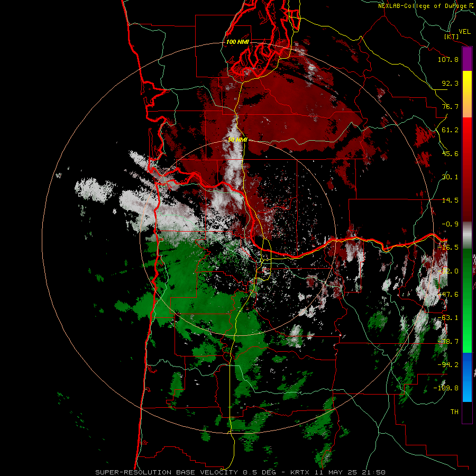Viewport: 476px width, 476px height.
Task: Click the VEL legend title
Action: (464, 32)
